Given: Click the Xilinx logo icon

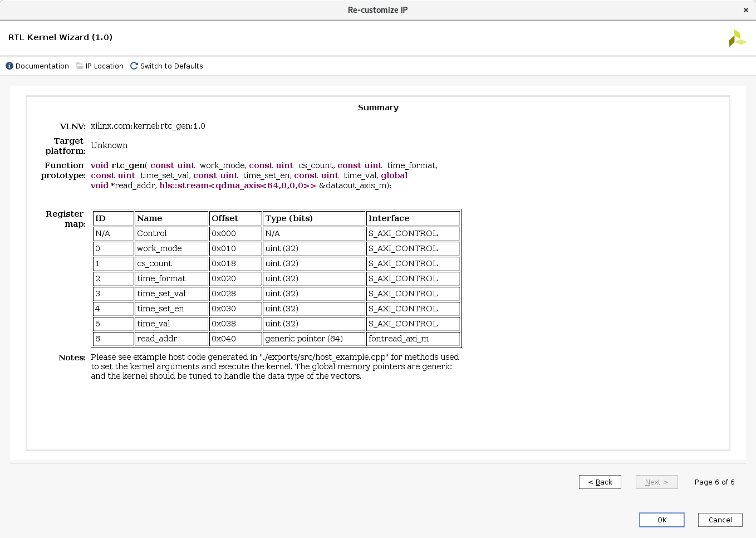Looking at the screenshot, I should coord(737,38).
